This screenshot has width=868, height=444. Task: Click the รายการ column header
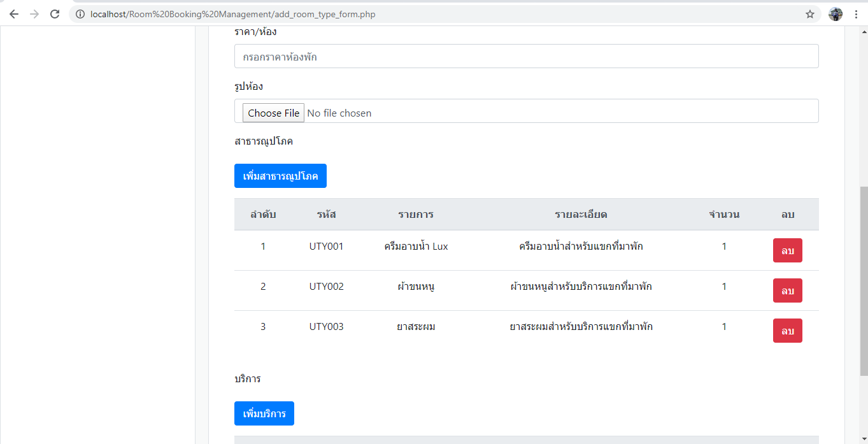point(416,214)
